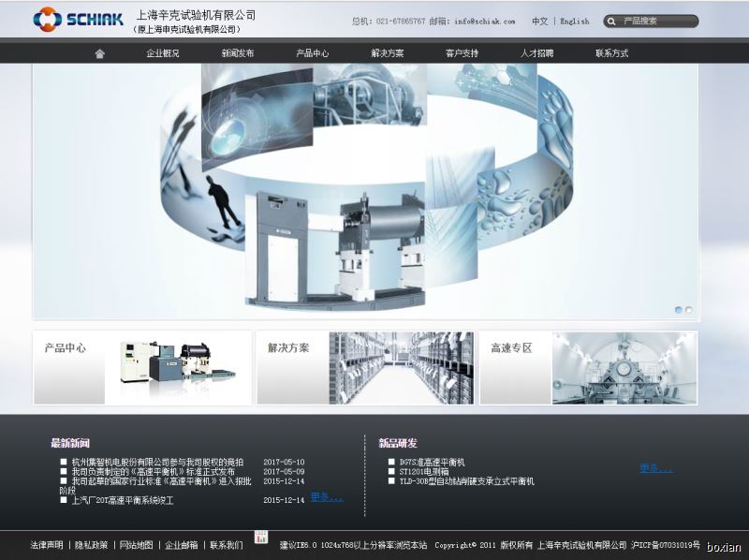
Task: Open news item 上汽厂20T高速平衡系统竣工
Action: pos(123,500)
